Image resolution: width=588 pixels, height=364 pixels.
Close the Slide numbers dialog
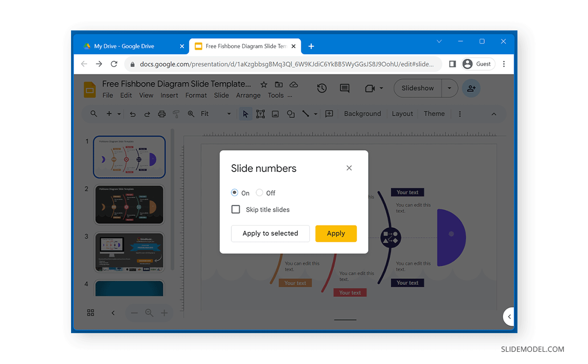pyautogui.click(x=349, y=168)
